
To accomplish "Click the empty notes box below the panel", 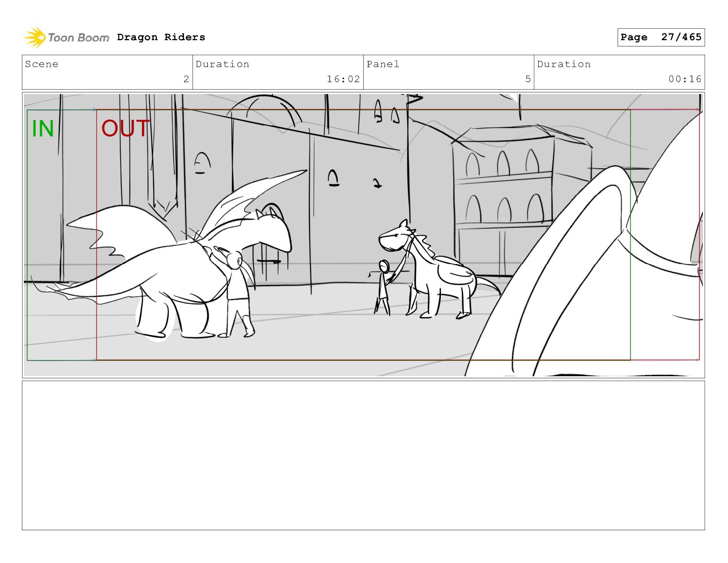I will coord(364,455).
